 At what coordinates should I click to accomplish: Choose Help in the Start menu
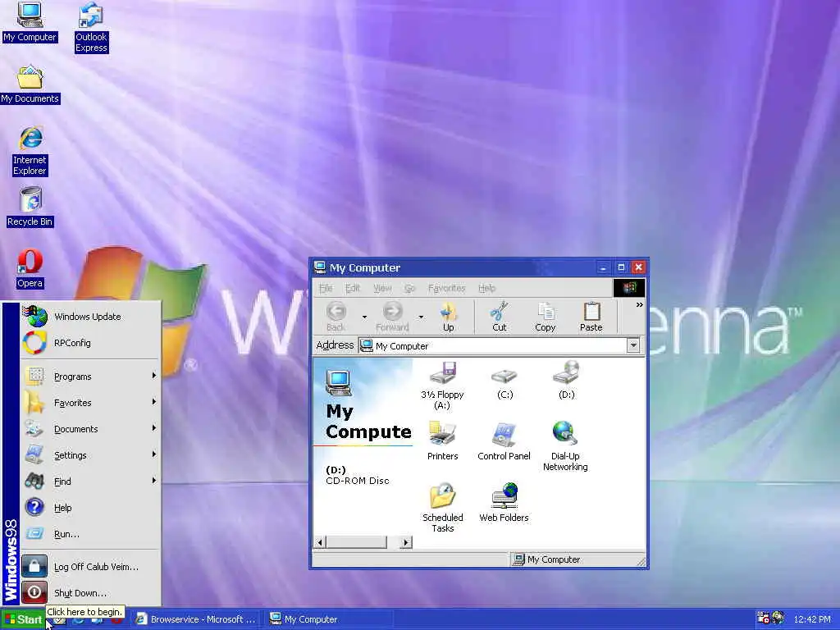[90, 508]
